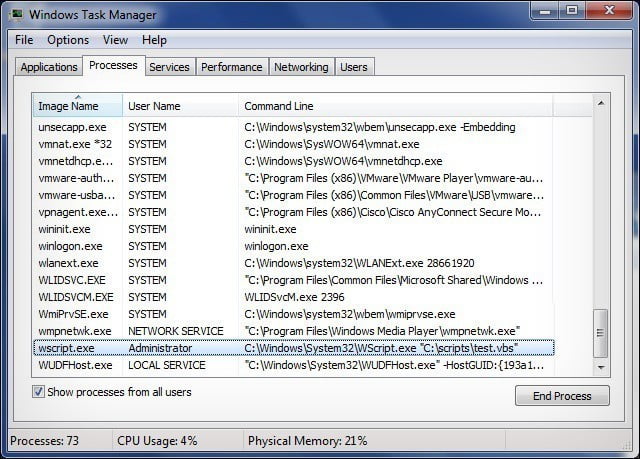The image size is (640, 459).
Task: Minimize the Task Manager window
Action: pos(545,11)
